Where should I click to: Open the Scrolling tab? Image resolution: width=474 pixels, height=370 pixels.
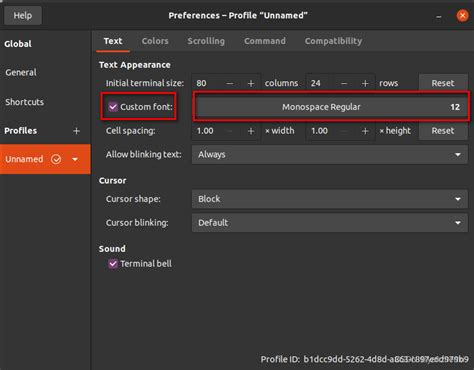(206, 41)
